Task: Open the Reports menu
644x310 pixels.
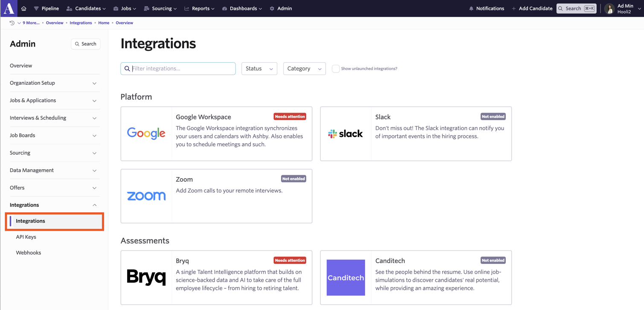Action: [200, 9]
